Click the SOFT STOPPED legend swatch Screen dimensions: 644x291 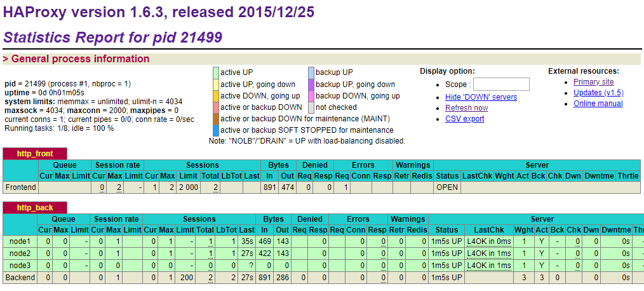coord(216,130)
